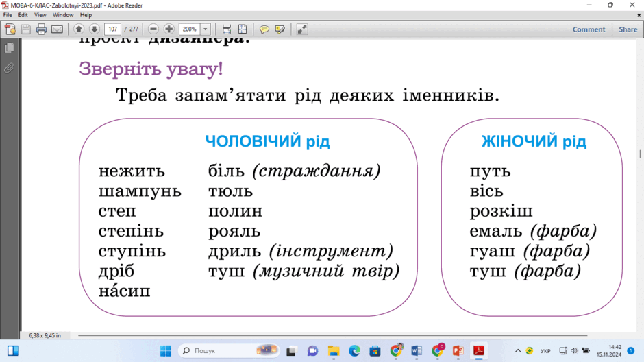This screenshot has height=362, width=644.
Task: Open the Share pane
Action: tap(628, 29)
